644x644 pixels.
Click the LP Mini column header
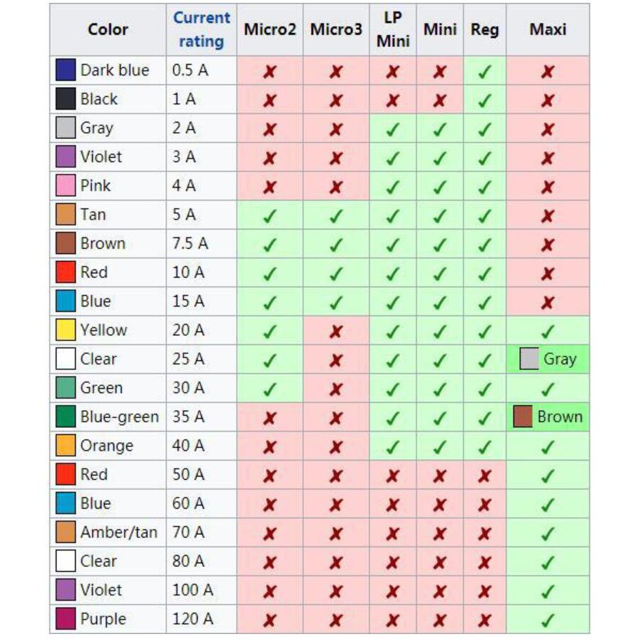pyautogui.click(x=393, y=29)
